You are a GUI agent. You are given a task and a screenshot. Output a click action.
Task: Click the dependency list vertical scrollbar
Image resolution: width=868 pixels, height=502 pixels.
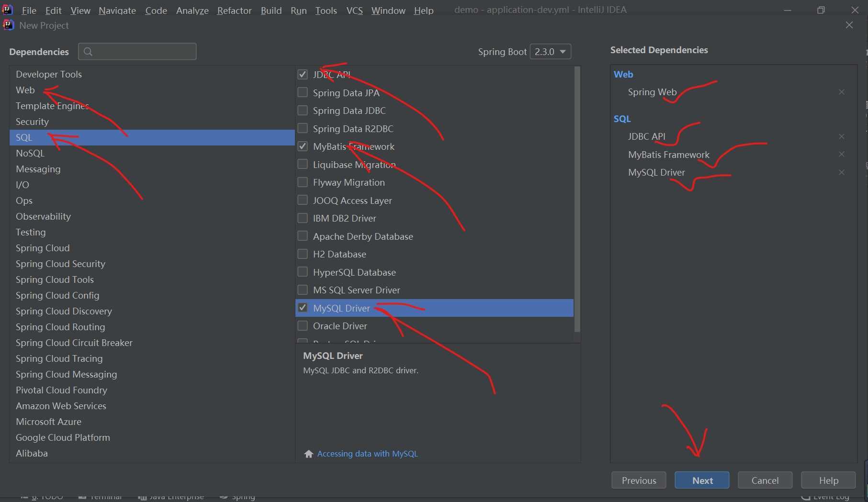tap(577, 199)
